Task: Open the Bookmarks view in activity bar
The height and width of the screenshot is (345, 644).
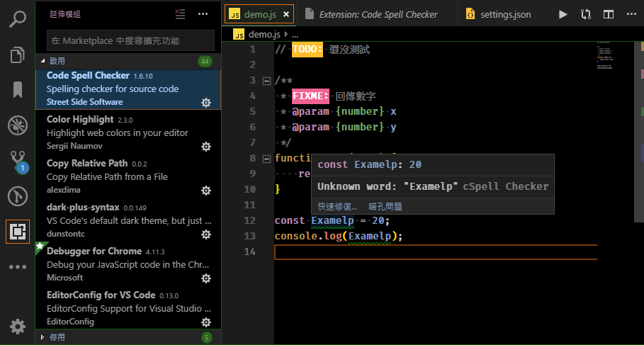Action: [18, 90]
